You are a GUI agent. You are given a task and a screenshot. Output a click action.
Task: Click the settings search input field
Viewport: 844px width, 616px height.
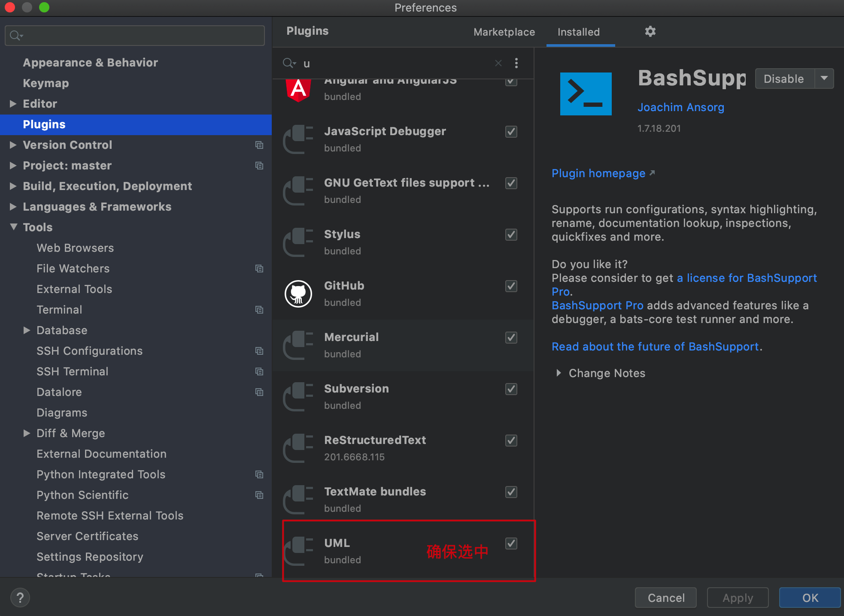click(x=135, y=36)
